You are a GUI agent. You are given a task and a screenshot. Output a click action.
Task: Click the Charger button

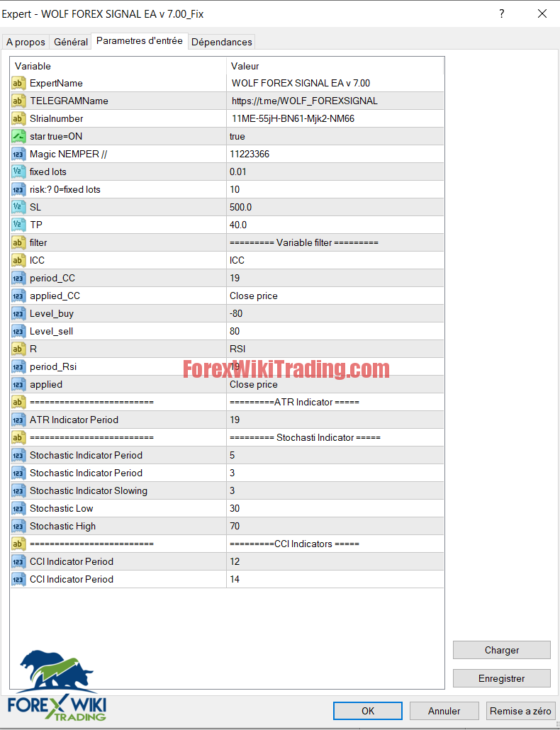coord(502,650)
